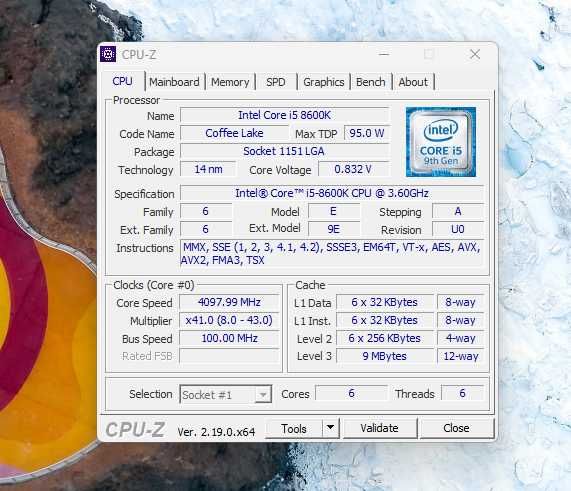The height and width of the screenshot is (491, 571).
Task: Click the Core Speed value field
Action: [229, 302]
